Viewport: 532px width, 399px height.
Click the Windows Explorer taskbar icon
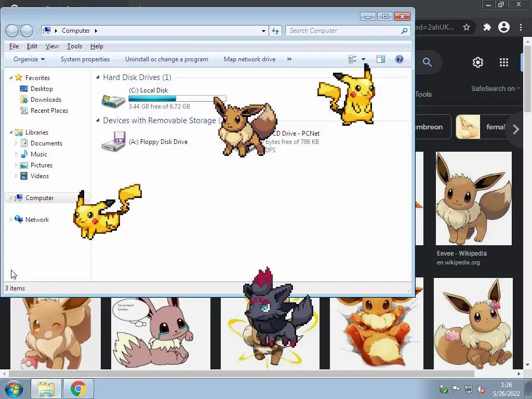coord(46,389)
